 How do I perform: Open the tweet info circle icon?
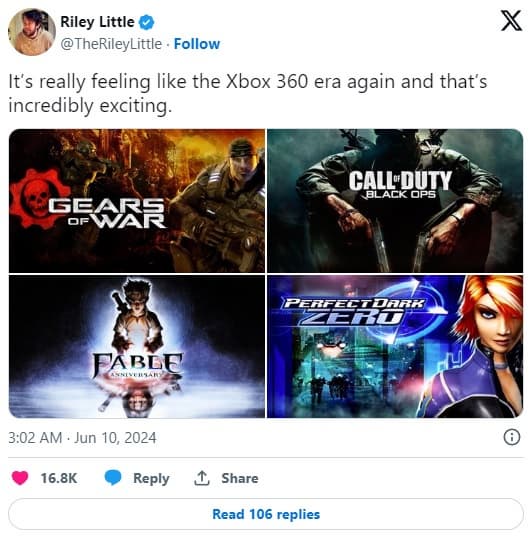512,437
